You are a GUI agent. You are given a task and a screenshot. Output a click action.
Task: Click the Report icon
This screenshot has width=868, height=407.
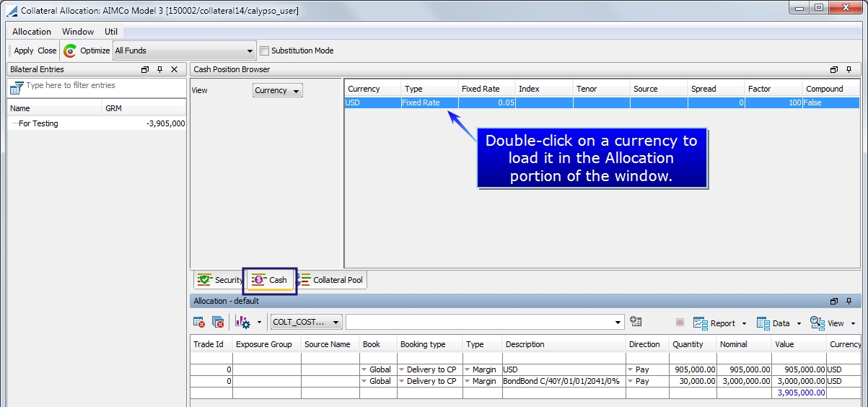pyautogui.click(x=700, y=323)
